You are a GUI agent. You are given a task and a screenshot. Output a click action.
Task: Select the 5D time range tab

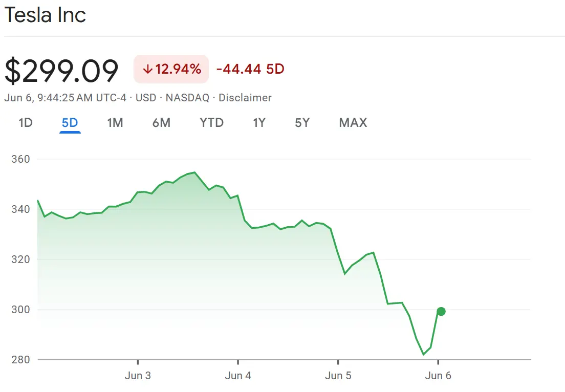point(70,123)
